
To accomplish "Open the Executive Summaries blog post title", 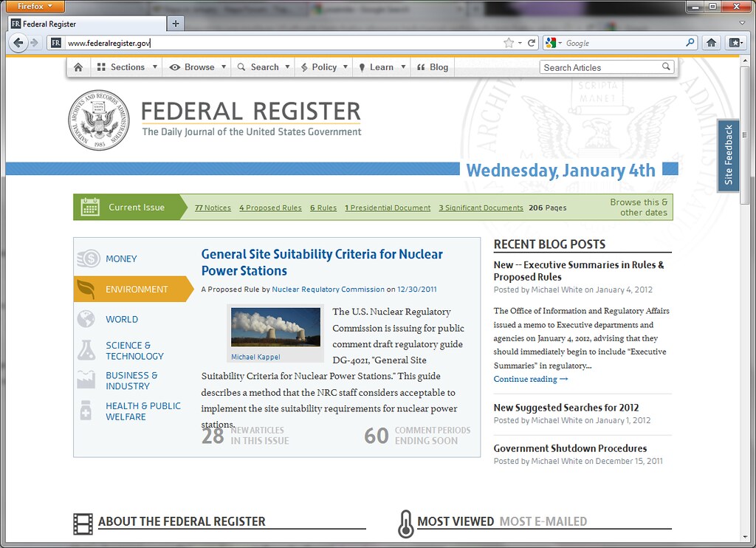I will click(579, 270).
